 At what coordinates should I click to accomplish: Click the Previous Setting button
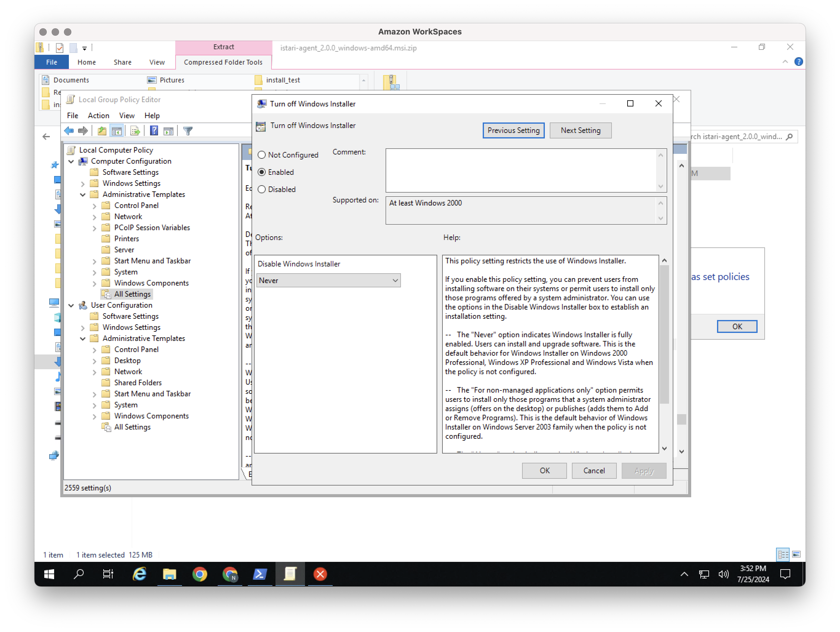coord(513,130)
